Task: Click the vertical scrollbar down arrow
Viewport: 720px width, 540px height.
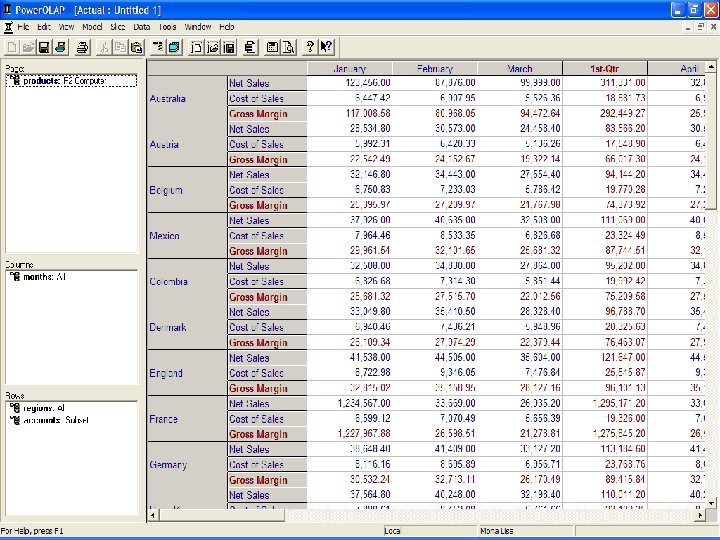Action: coord(710,504)
